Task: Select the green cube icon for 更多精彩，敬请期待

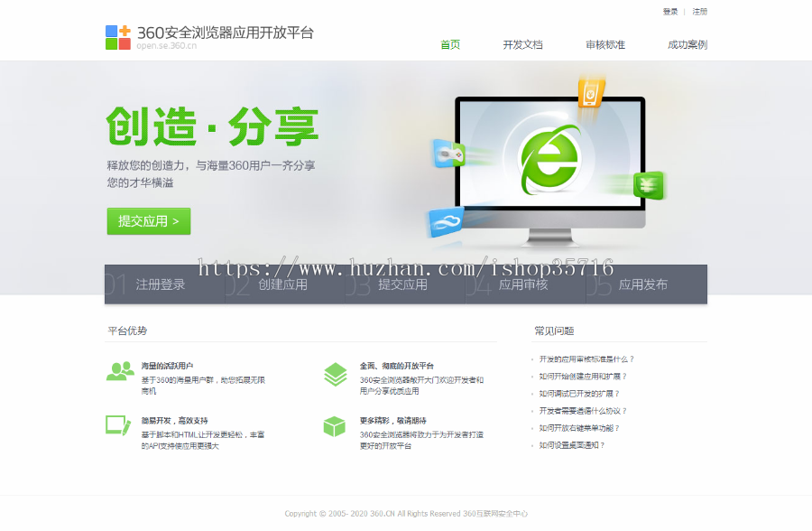Action: [335, 424]
